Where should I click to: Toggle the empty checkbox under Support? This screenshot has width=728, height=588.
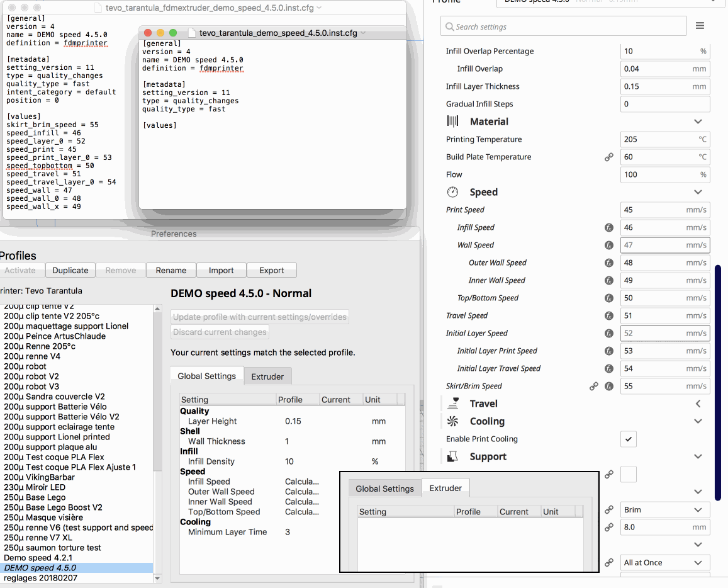pyautogui.click(x=628, y=474)
